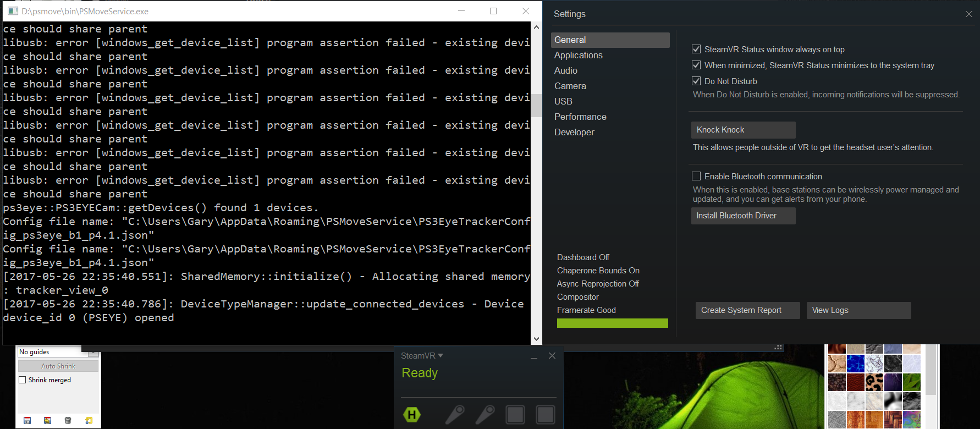The image size is (980, 429).
Task: Uncheck the Do Not Disturb checkbox
Action: click(696, 81)
